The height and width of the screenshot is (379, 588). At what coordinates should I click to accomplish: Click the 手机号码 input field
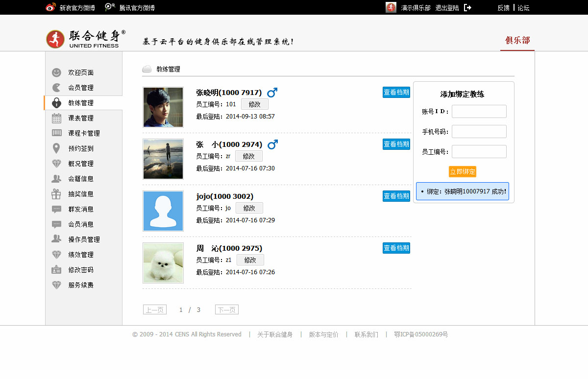click(x=479, y=132)
